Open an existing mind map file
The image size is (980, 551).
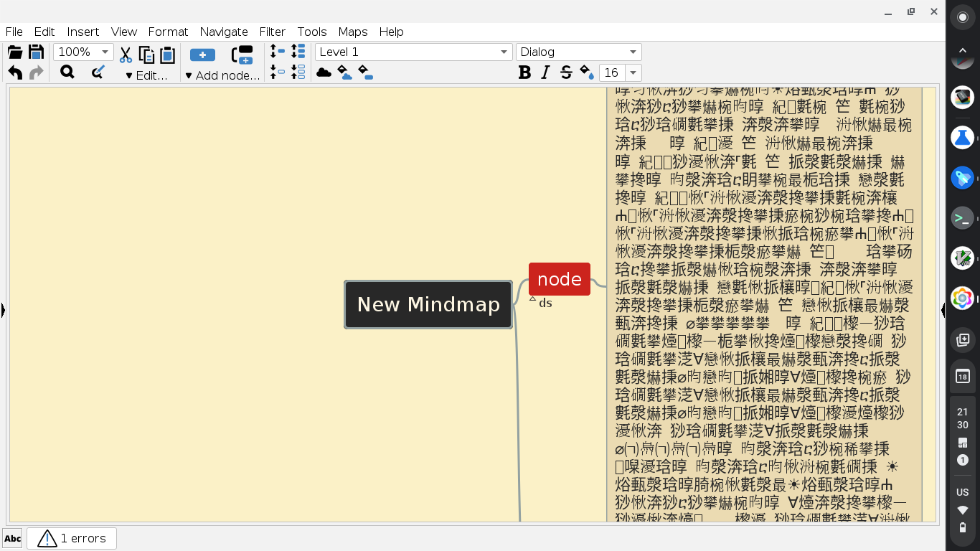(x=14, y=52)
